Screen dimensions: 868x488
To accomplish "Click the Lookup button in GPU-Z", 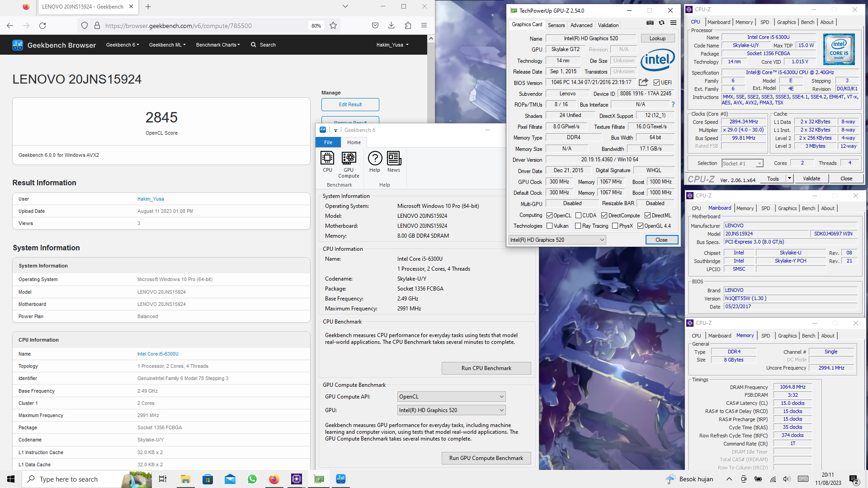I will pyautogui.click(x=657, y=38).
